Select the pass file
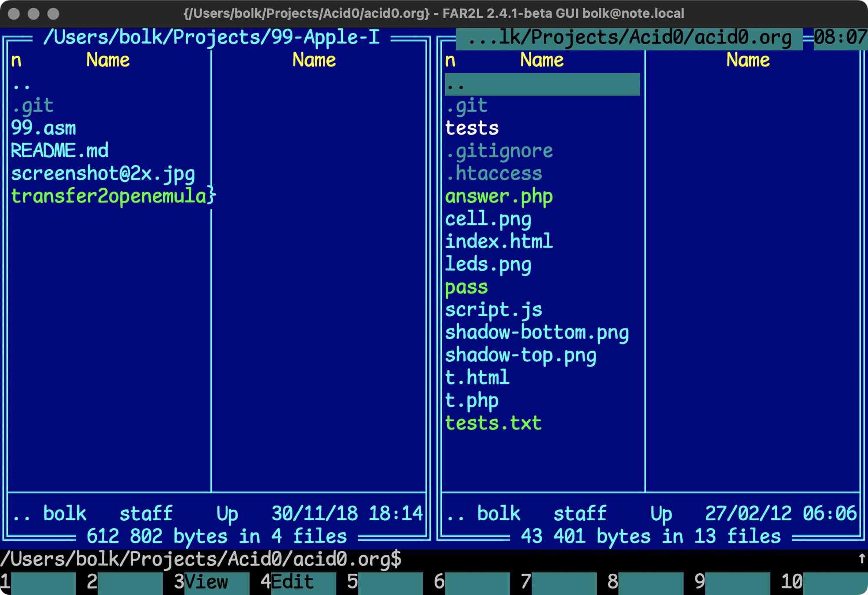 [467, 287]
